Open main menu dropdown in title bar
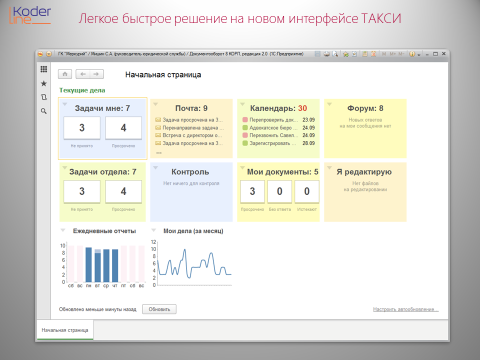 tap(49, 54)
